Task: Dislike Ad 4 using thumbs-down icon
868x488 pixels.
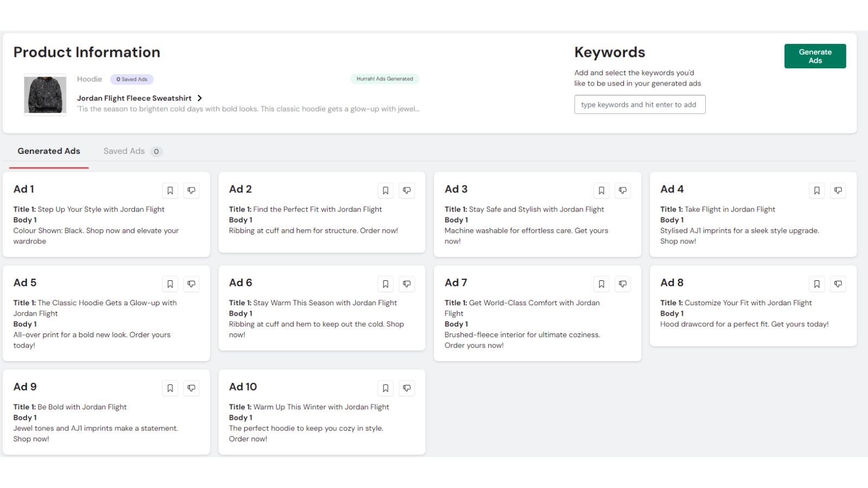Action: (x=838, y=190)
